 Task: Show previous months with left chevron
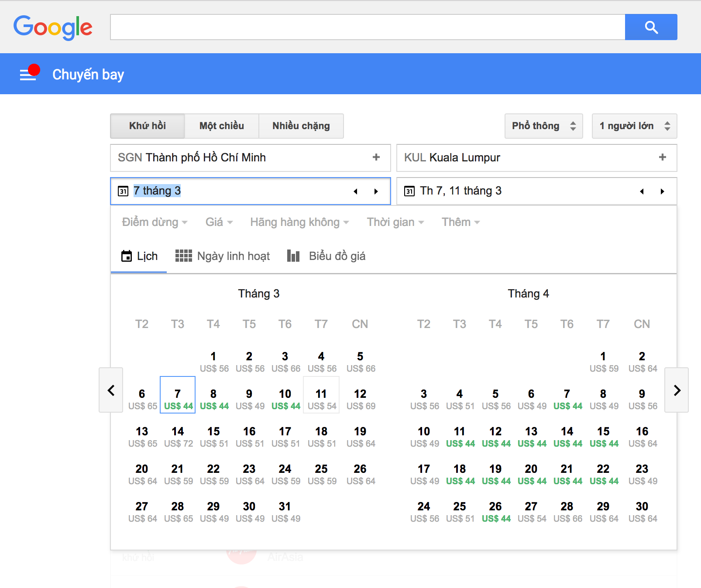tap(111, 390)
